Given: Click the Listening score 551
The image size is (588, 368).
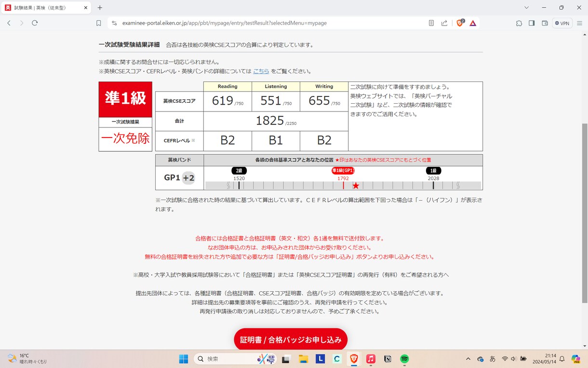Looking at the screenshot, I should [x=270, y=101].
